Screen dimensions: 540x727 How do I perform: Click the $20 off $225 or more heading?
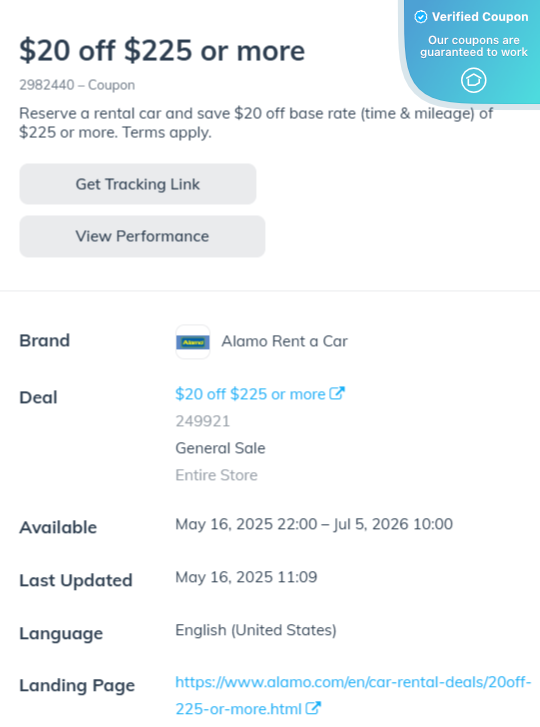click(162, 51)
